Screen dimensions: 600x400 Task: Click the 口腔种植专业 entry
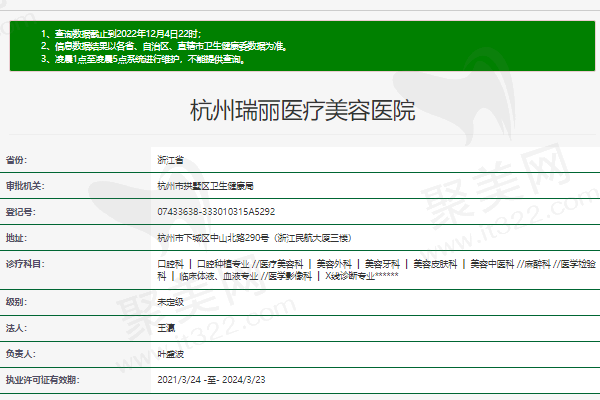click(x=223, y=264)
